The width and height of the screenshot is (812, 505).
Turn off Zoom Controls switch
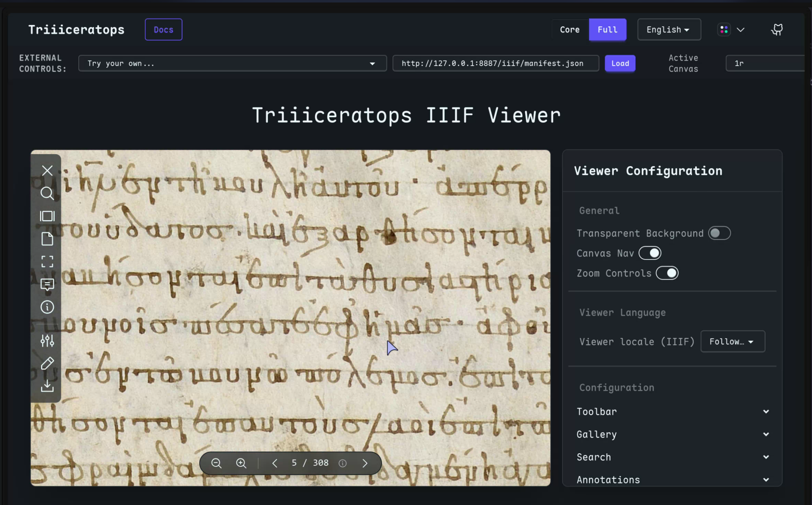[667, 273]
